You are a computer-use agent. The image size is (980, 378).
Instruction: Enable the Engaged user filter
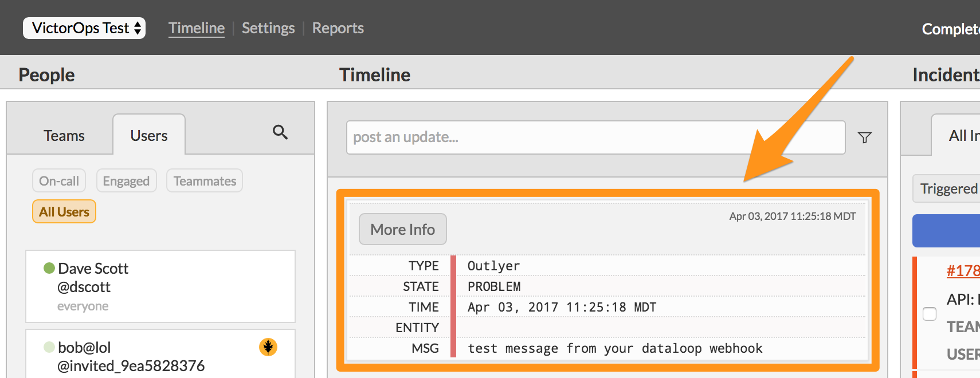(x=126, y=180)
